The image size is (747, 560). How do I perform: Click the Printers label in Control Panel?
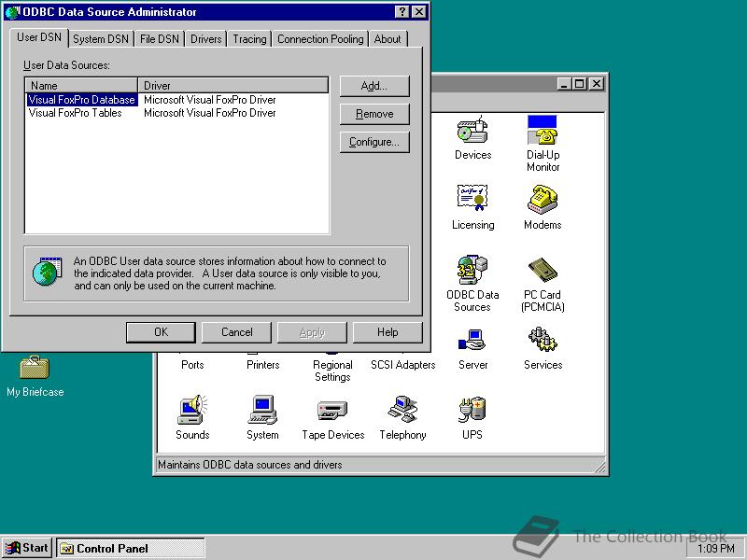pyautogui.click(x=263, y=365)
